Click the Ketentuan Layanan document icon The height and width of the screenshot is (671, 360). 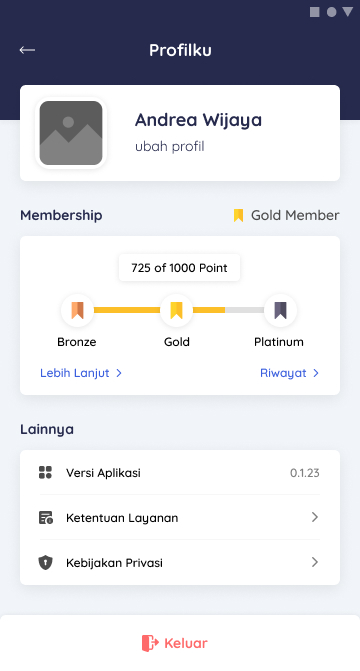point(46,517)
